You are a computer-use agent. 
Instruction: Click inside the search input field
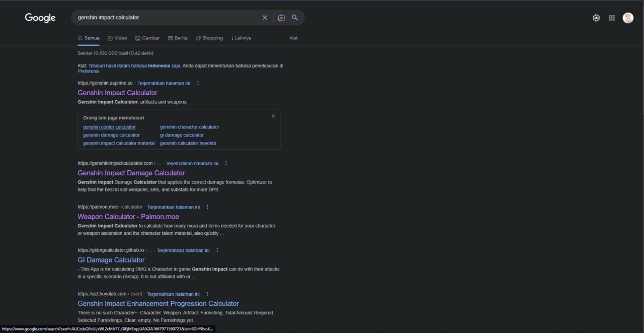click(166, 17)
